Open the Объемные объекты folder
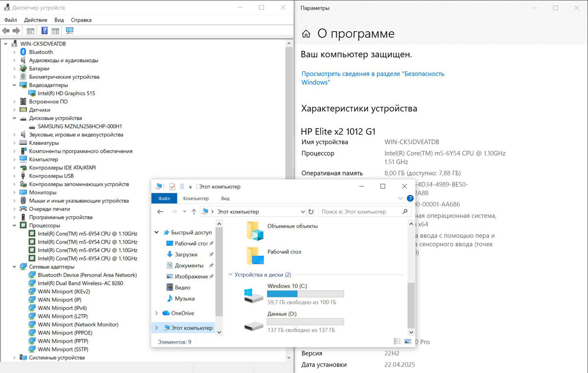The width and height of the screenshot is (588, 373). (255, 231)
